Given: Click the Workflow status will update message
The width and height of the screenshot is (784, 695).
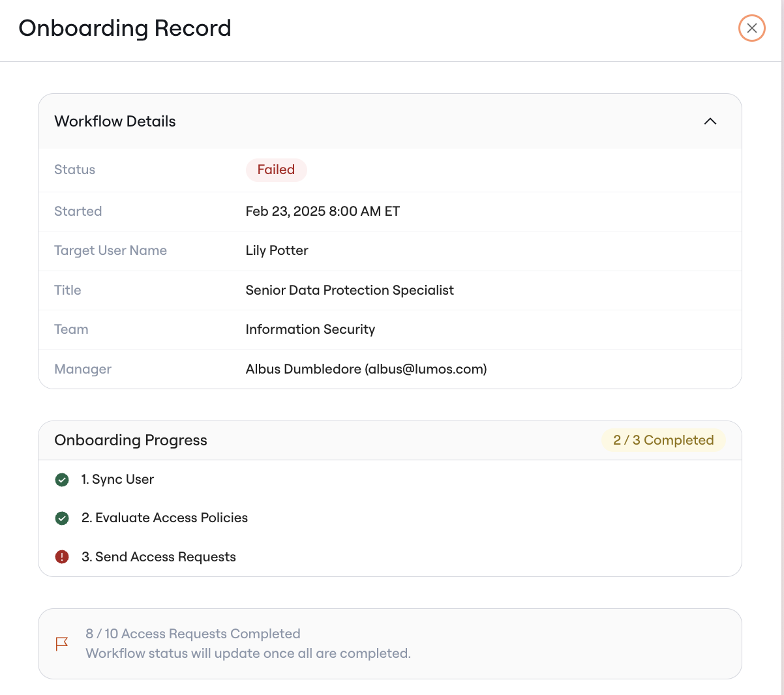Looking at the screenshot, I should pos(248,653).
